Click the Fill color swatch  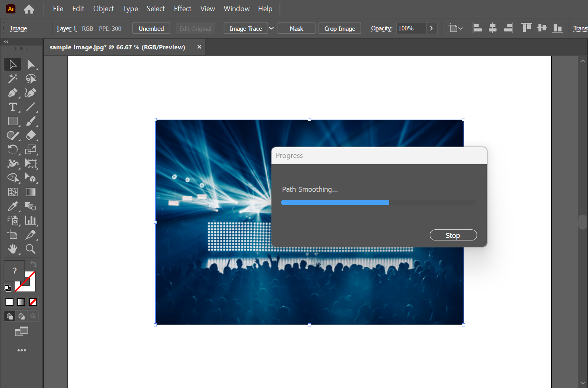(14, 271)
